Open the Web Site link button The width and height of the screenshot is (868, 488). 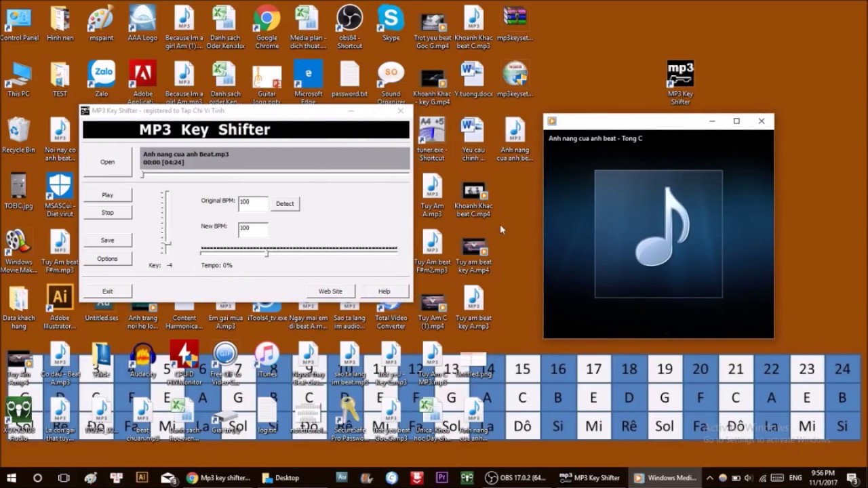330,291
